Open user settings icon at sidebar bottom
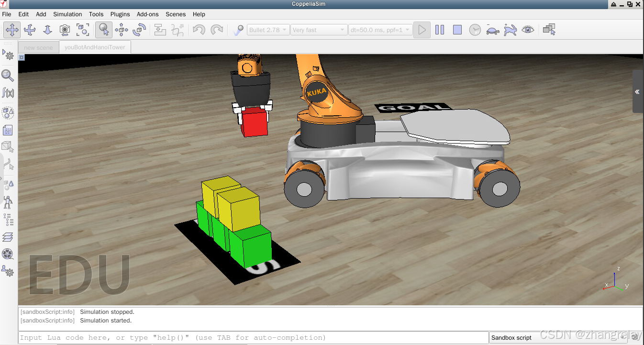Screen dimensions: 644x345 click(8, 271)
